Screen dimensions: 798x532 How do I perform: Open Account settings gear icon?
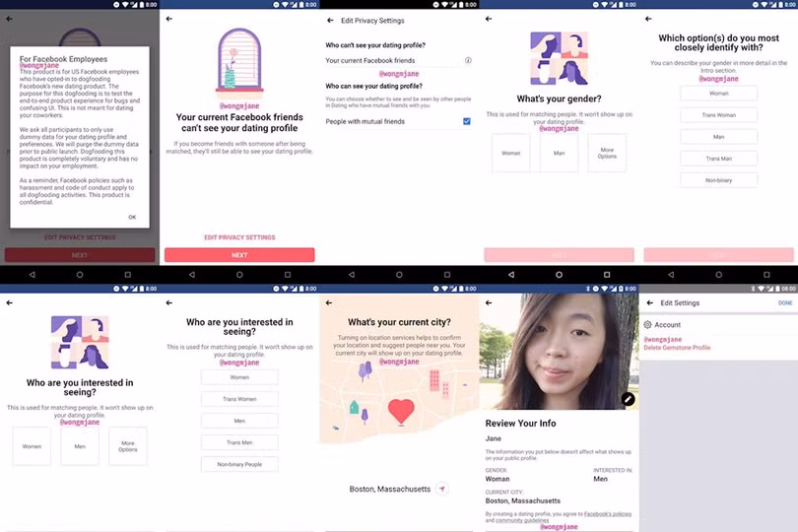[x=647, y=325]
